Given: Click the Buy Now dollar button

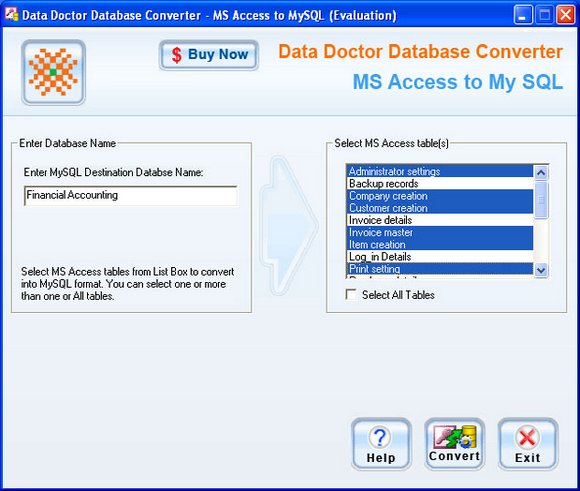Looking at the screenshot, I should [x=209, y=55].
